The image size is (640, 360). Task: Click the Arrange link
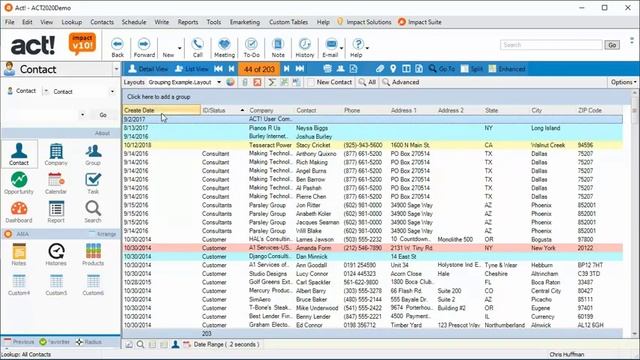[104, 234]
